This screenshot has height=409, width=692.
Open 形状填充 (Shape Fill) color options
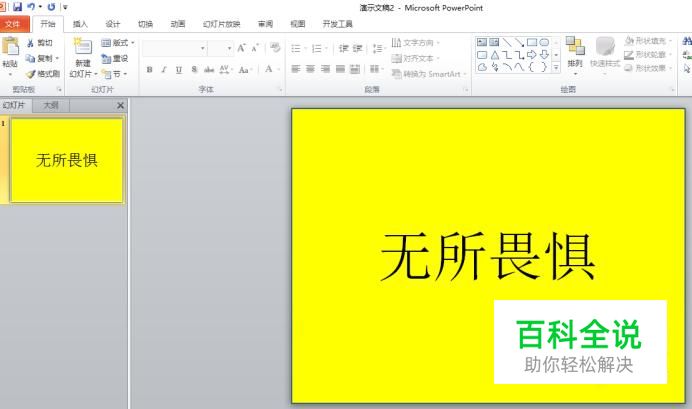(x=648, y=41)
